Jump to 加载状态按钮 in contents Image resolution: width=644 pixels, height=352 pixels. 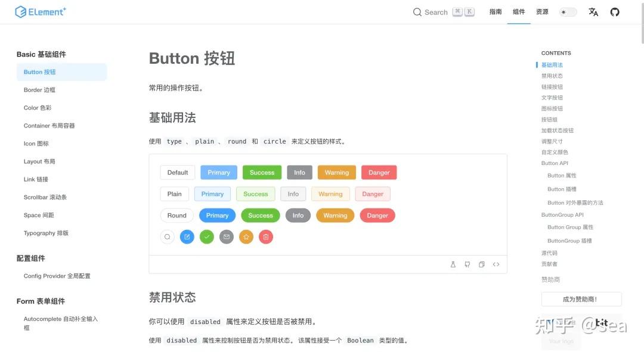[558, 130]
